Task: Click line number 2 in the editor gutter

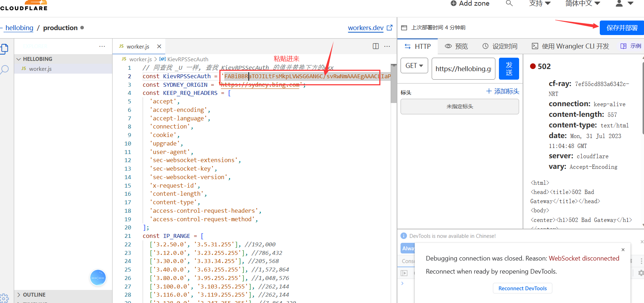Action: pos(130,76)
